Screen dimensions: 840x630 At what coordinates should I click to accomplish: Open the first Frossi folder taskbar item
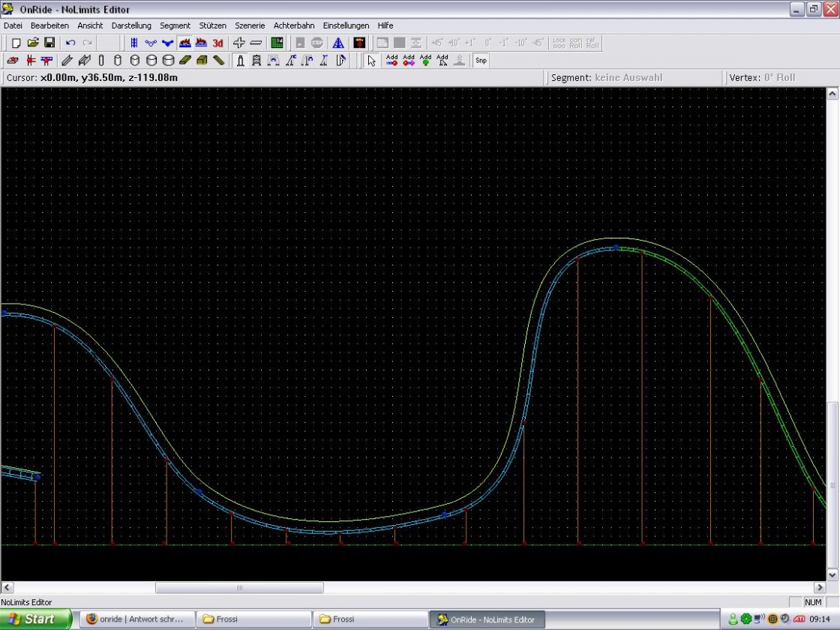tap(254, 619)
